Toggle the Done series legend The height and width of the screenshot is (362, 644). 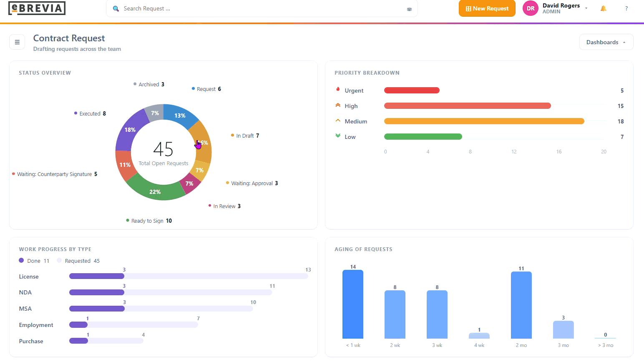[x=34, y=261]
